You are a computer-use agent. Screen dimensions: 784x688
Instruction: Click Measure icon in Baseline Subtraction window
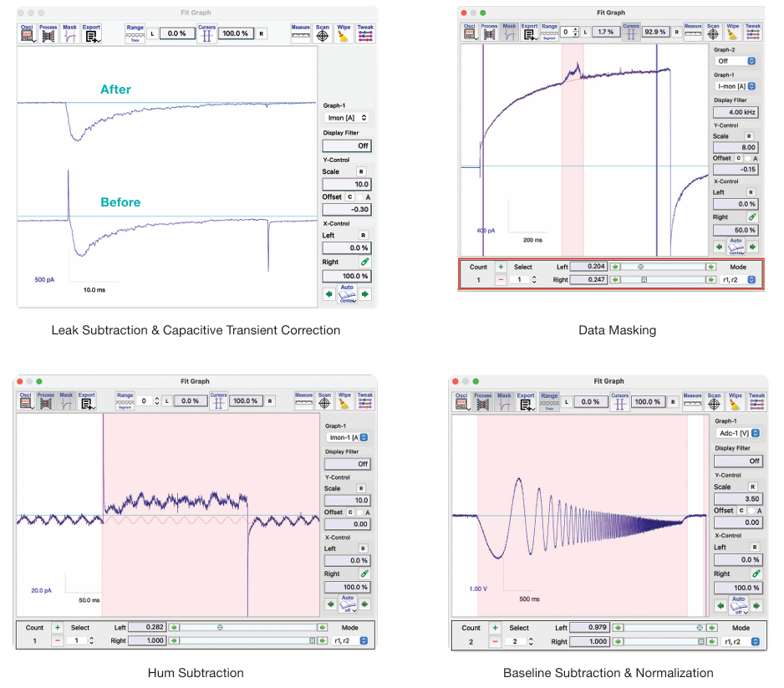pyautogui.click(x=693, y=401)
